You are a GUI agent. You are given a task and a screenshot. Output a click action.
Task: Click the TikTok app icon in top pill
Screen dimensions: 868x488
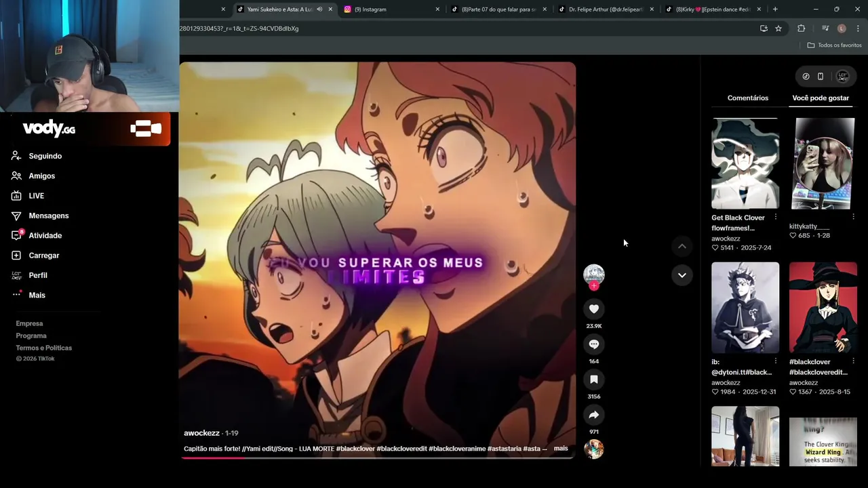click(806, 77)
